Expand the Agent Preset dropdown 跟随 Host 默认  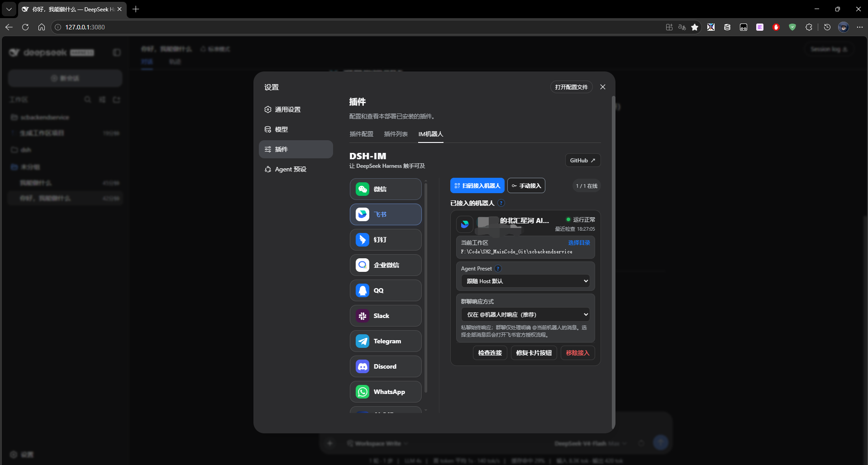[x=525, y=281]
